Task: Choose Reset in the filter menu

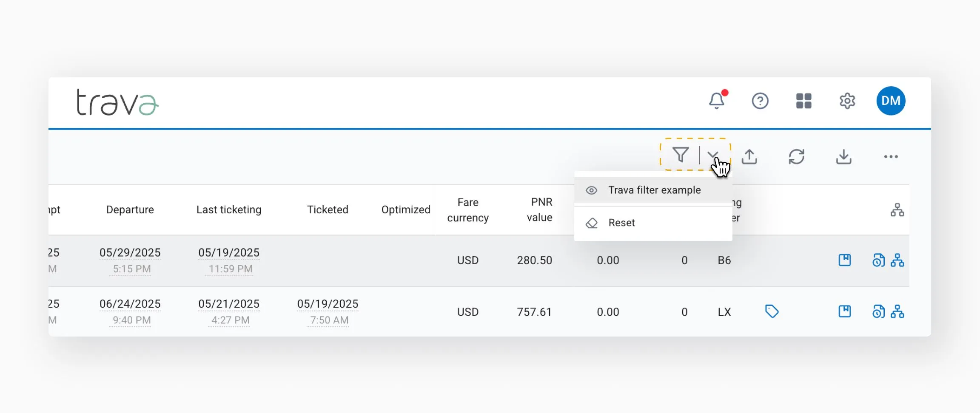Action: pyautogui.click(x=621, y=223)
